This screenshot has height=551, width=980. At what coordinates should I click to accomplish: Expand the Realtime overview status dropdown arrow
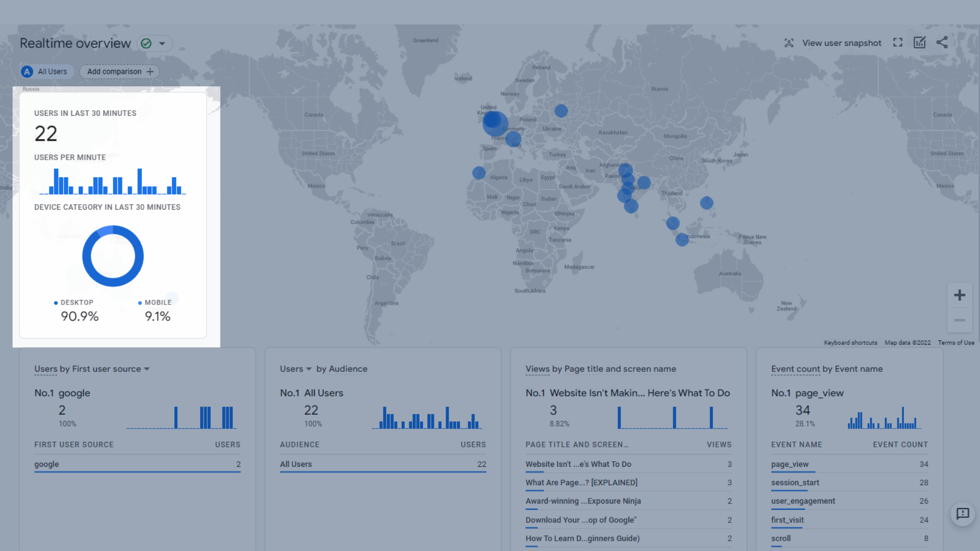point(162,43)
